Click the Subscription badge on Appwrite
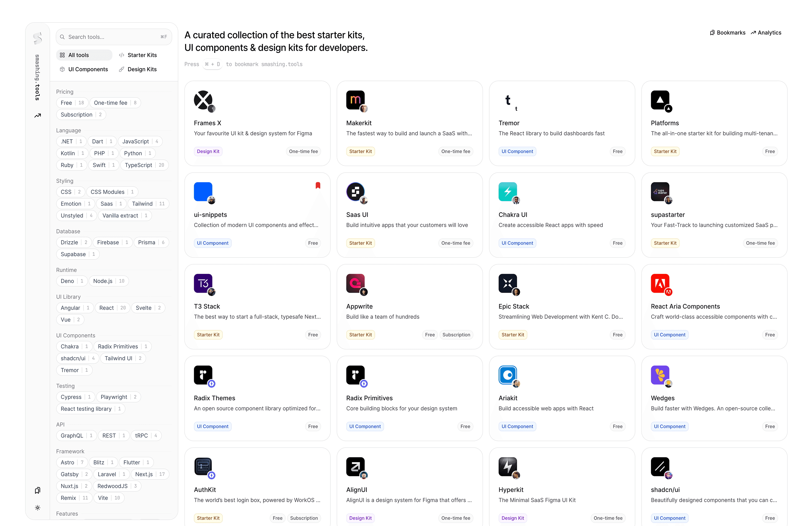812x526 pixels. 456,335
